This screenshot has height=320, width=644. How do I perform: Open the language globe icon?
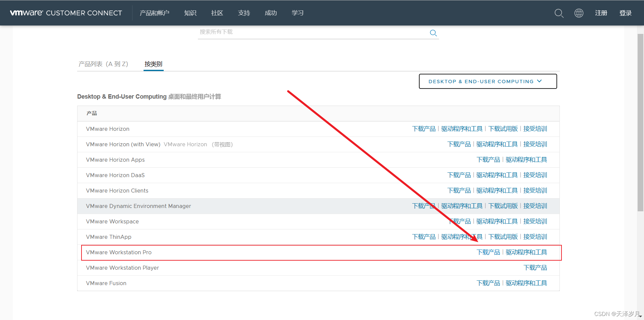coord(579,13)
